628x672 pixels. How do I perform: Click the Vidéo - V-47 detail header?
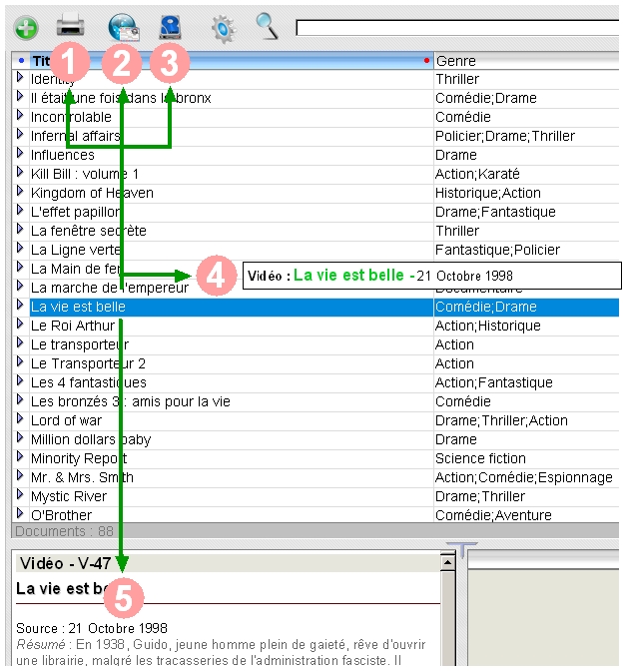tap(228, 563)
